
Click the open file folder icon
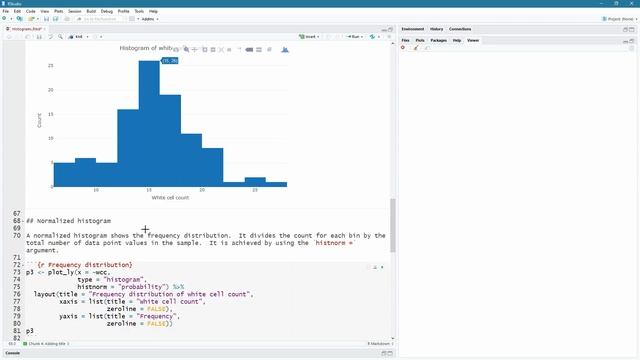click(31, 19)
